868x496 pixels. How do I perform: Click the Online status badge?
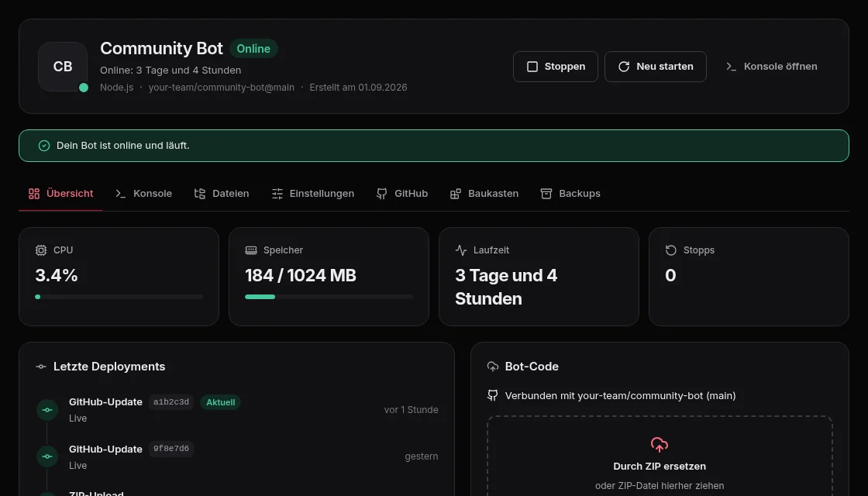coord(253,49)
